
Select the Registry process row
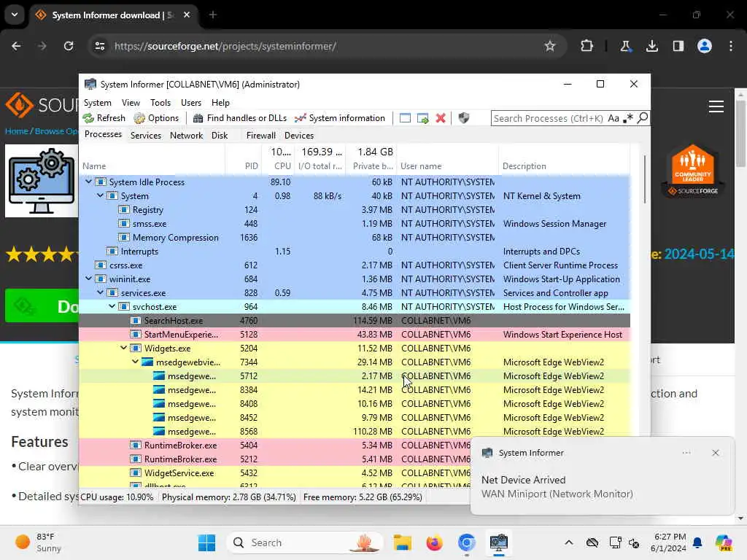click(355, 209)
